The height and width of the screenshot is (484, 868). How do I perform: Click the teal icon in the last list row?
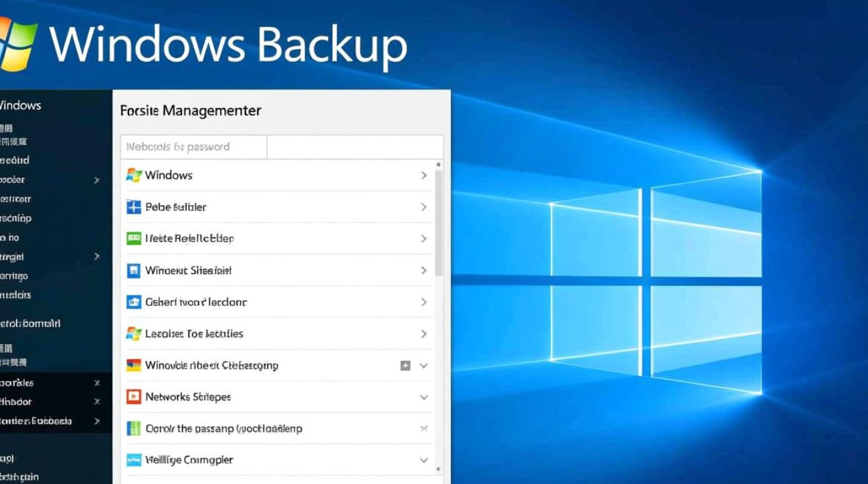134,460
